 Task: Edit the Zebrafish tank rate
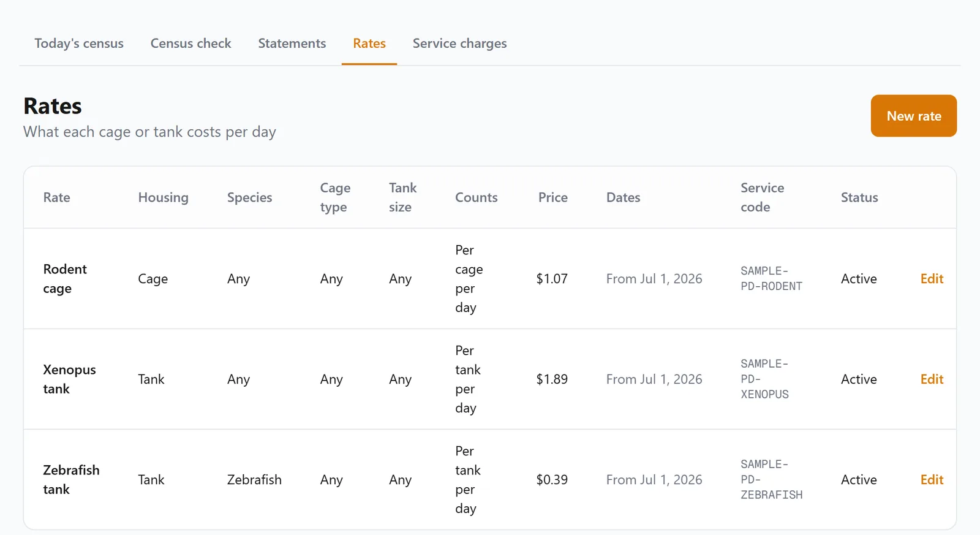pos(932,480)
